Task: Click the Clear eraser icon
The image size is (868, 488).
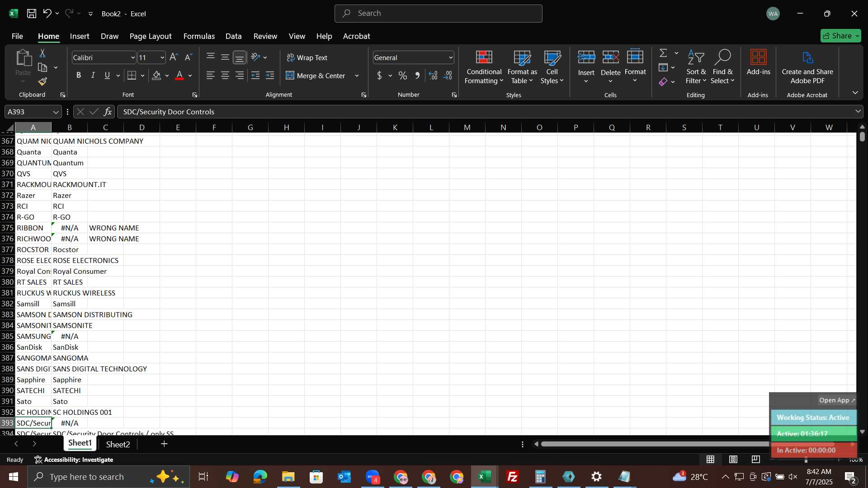Action: pyautogui.click(x=663, y=82)
